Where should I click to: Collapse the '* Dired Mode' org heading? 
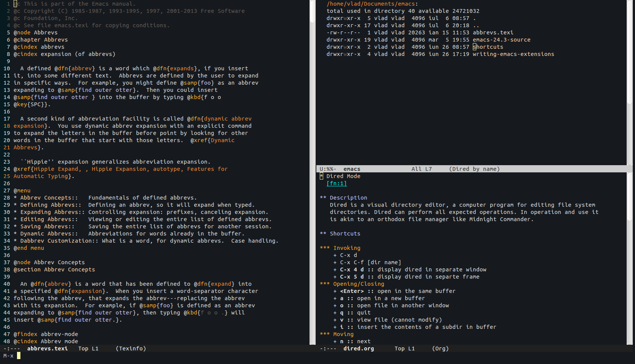pyautogui.click(x=340, y=176)
